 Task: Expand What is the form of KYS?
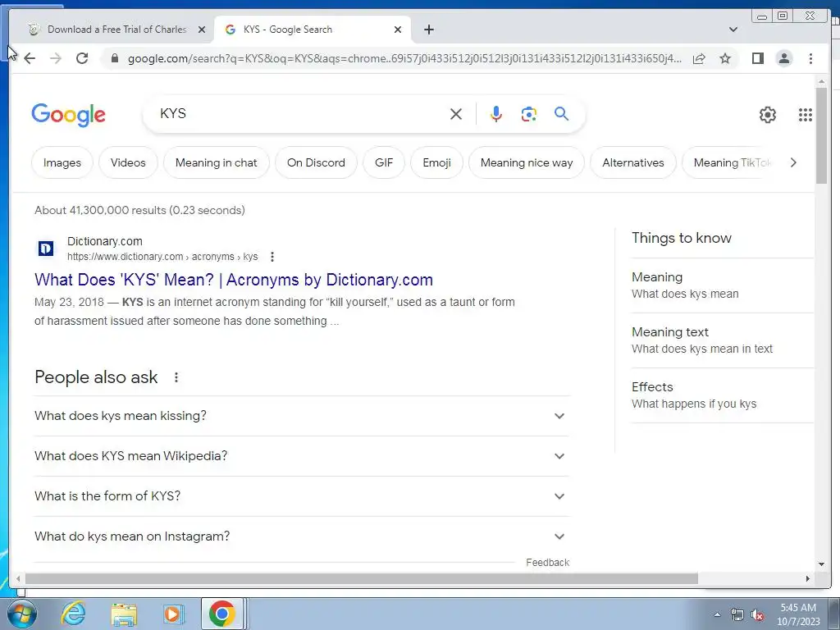302,496
